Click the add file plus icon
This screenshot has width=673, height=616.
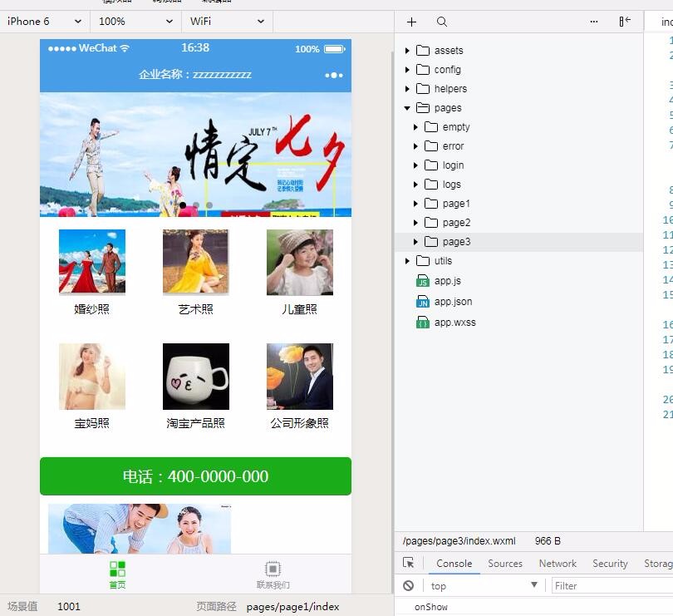click(411, 22)
